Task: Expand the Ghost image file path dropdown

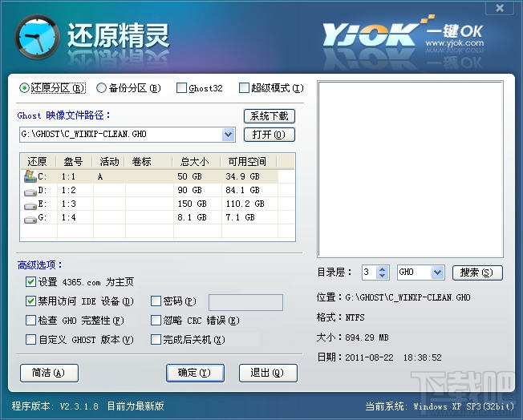Action: (228, 135)
